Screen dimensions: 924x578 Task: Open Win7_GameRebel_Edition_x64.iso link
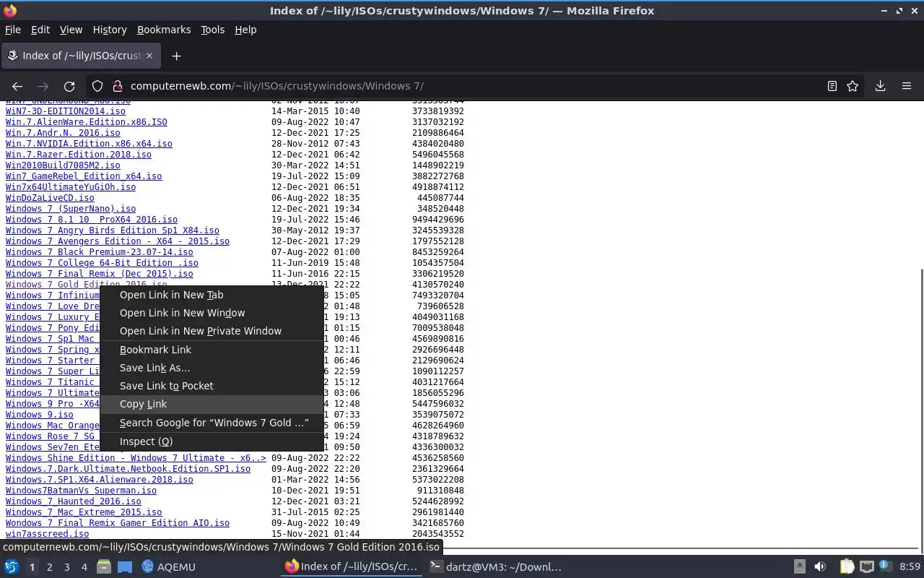[x=84, y=176]
